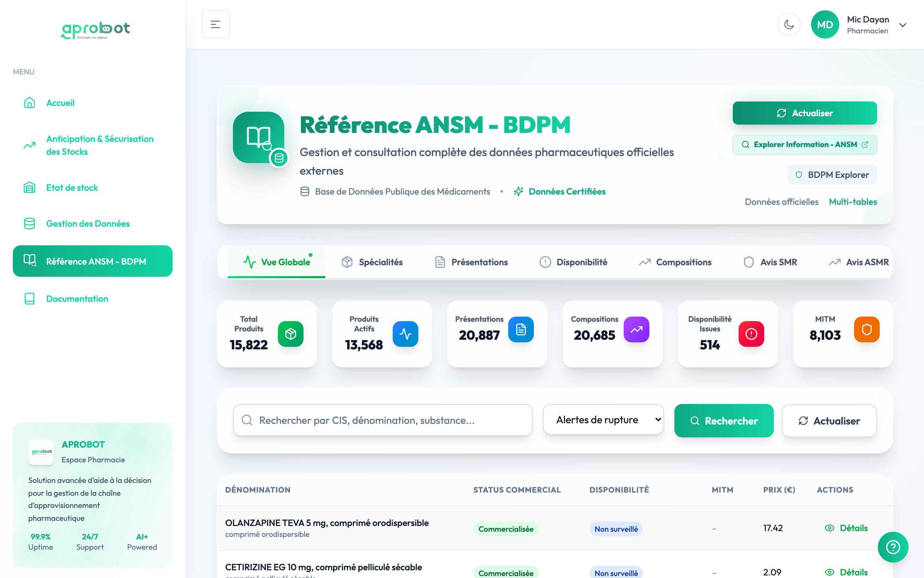The height and width of the screenshot is (578, 924).
Task: Click the orange shield icon on MITM card
Action: (867, 329)
